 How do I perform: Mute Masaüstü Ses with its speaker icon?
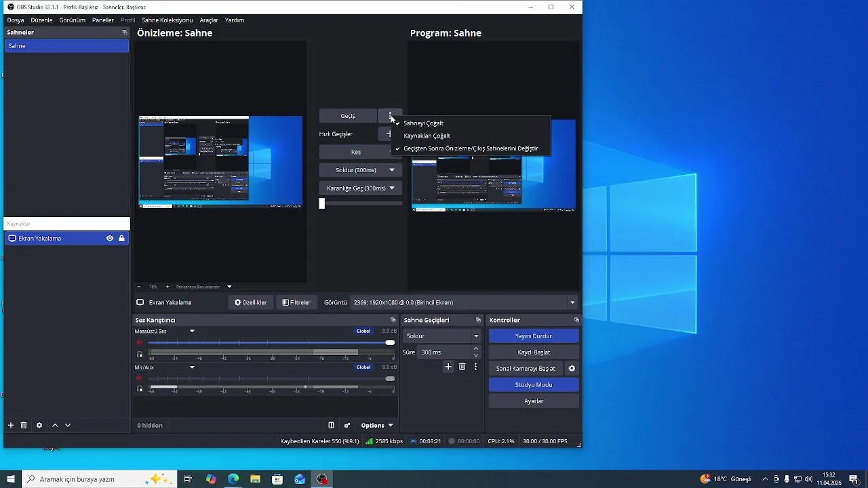[140, 342]
